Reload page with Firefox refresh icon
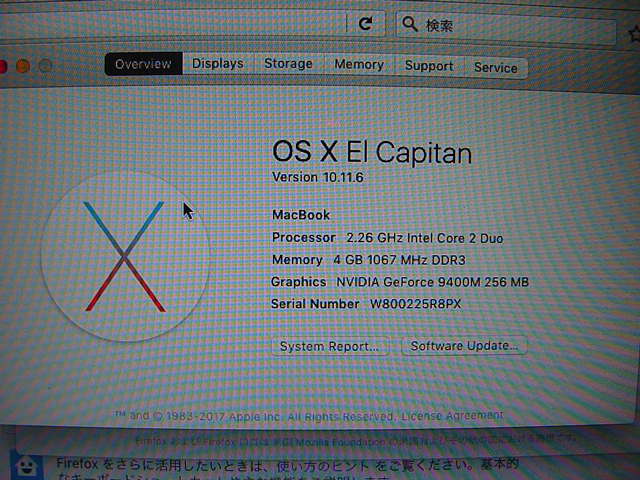The image size is (640, 480). [366, 24]
